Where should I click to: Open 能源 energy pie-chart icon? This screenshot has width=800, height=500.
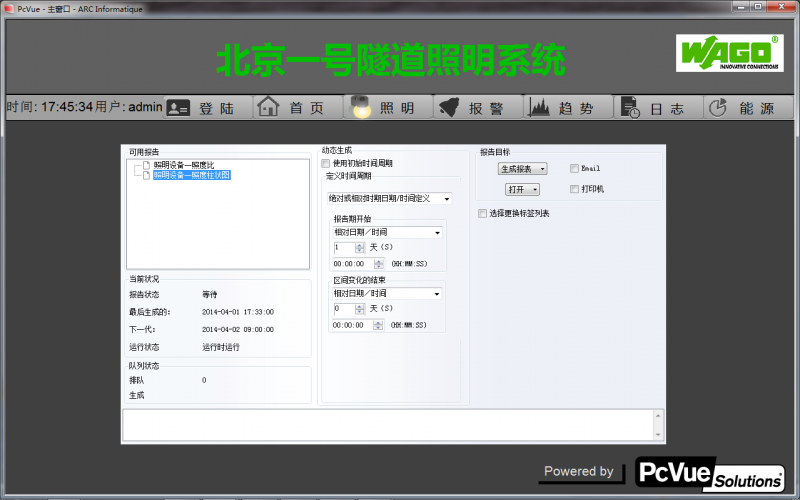point(718,108)
